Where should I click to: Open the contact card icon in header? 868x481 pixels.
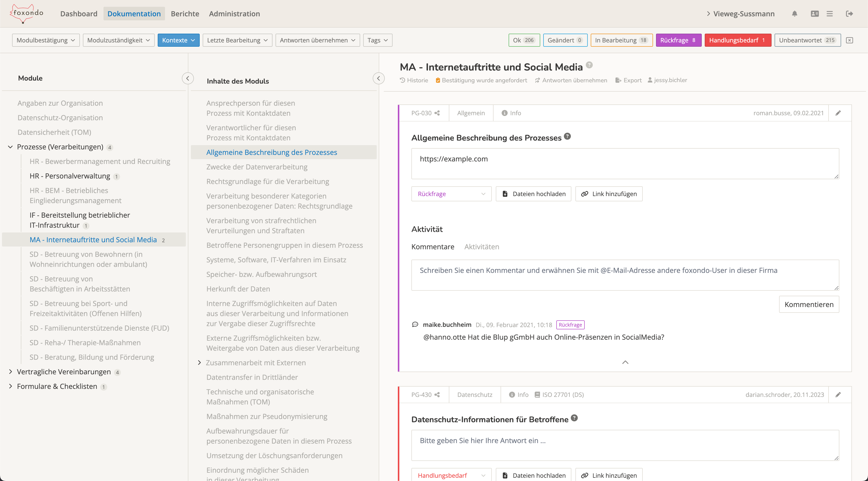pyautogui.click(x=815, y=14)
